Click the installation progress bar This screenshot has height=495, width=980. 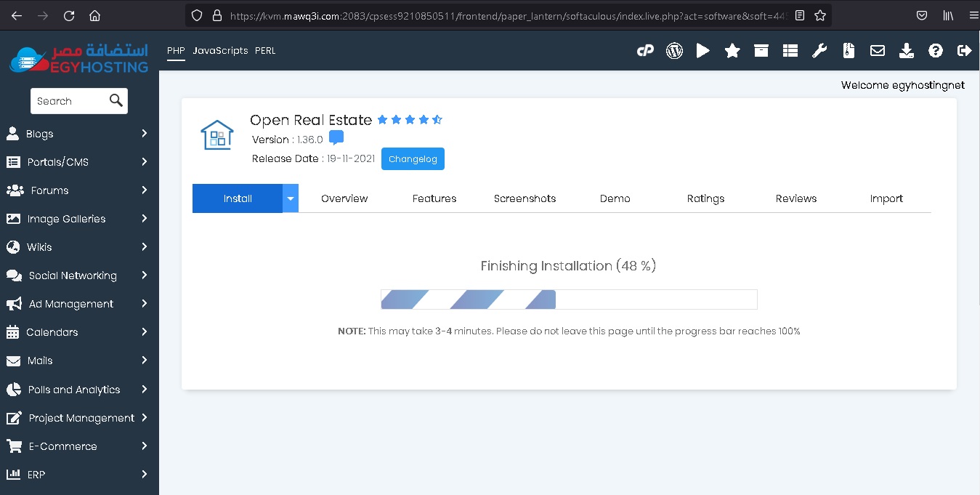569,299
